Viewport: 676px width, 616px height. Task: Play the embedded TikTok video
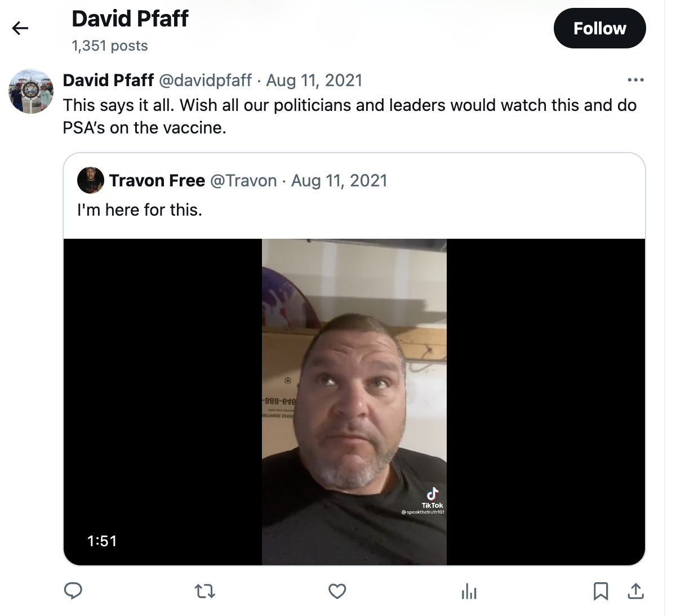pyautogui.click(x=354, y=401)
